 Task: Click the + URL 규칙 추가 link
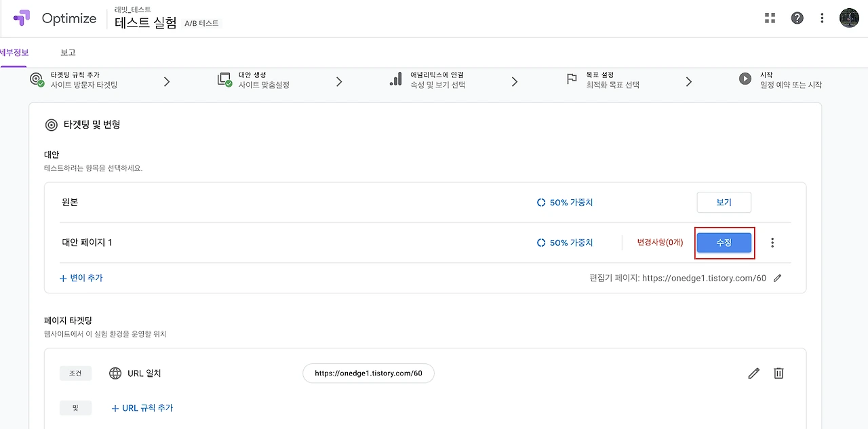pyautogui.click(x=142, y=408)
